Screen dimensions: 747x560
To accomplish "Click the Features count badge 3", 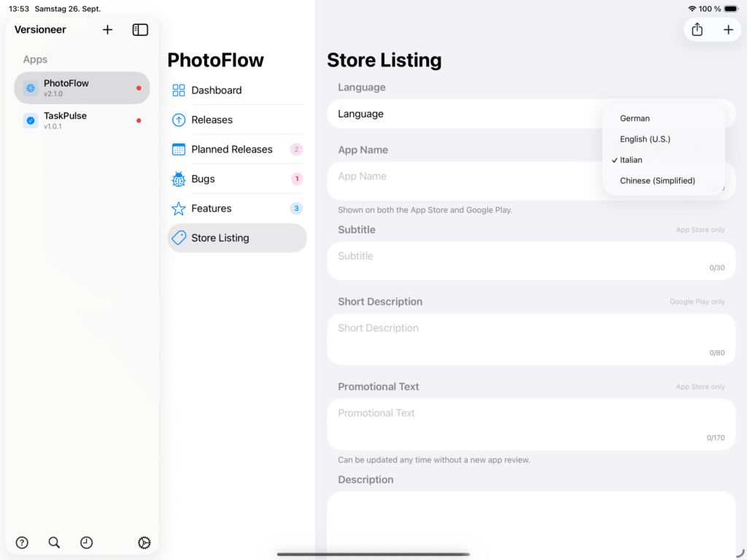I will coord(296,209).
